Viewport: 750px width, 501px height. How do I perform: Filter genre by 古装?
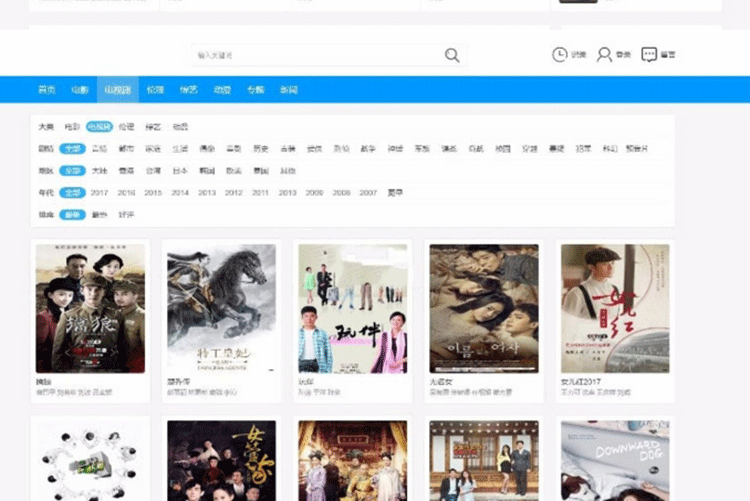(287, 149)
